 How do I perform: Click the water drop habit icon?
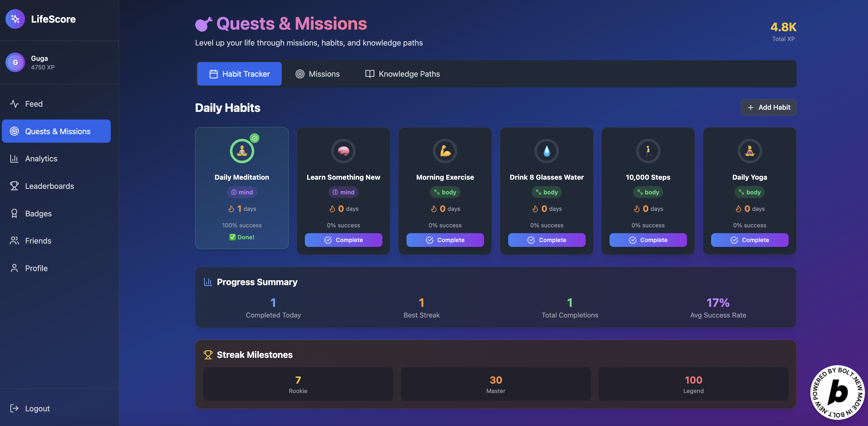[x=546, y=151]
